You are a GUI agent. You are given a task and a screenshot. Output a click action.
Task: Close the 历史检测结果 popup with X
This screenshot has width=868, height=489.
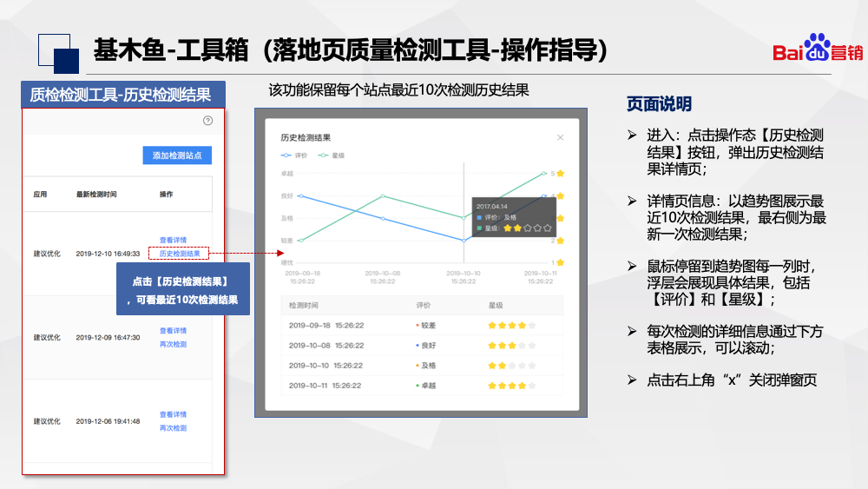point(560,137)
